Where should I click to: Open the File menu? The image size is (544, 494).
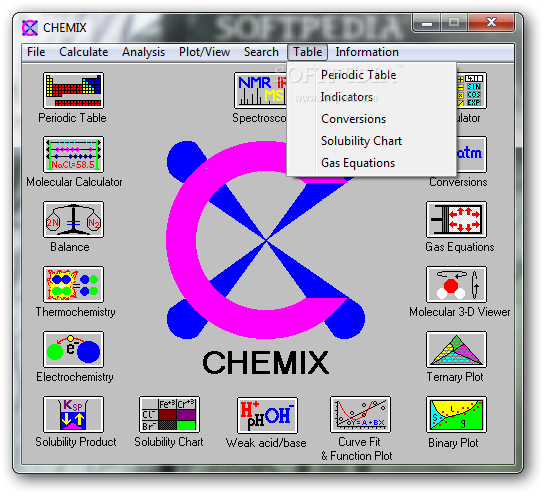pyautogui.click(x=36, y=52)
